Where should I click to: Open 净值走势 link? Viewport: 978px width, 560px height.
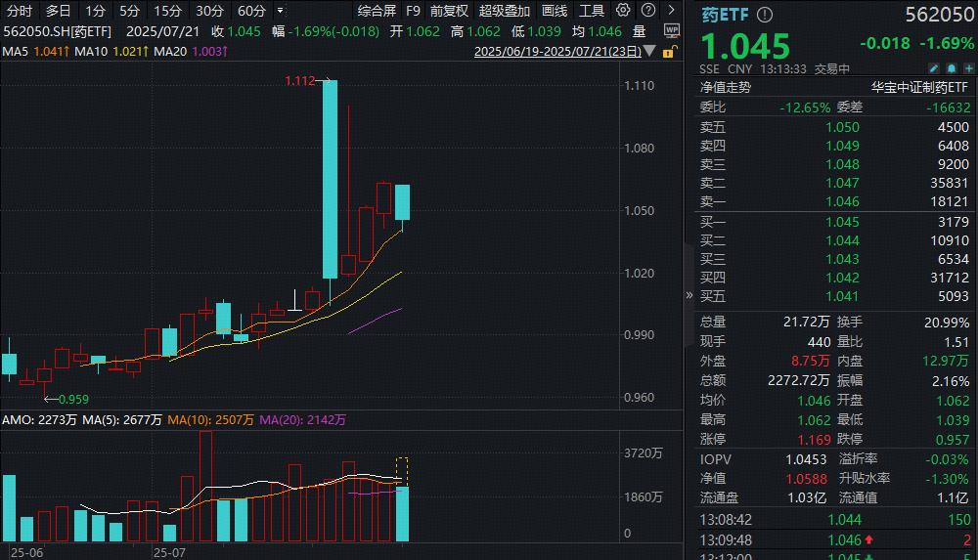click(726, 87)
